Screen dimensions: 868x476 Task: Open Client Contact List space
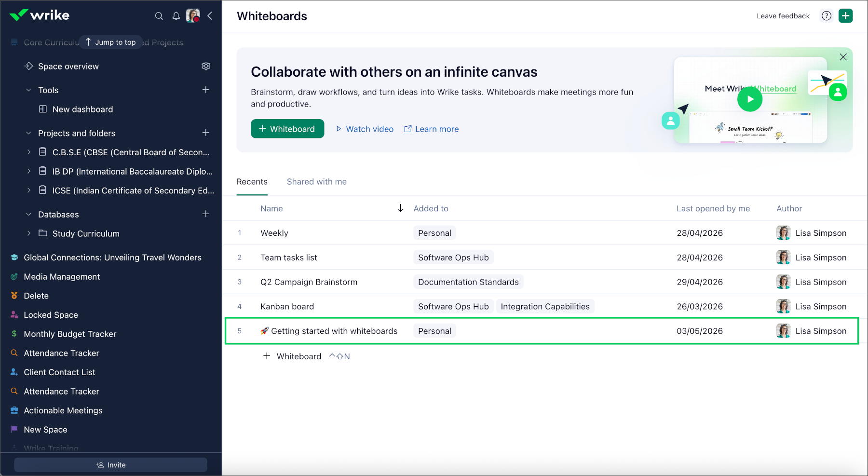coord(59,372)
